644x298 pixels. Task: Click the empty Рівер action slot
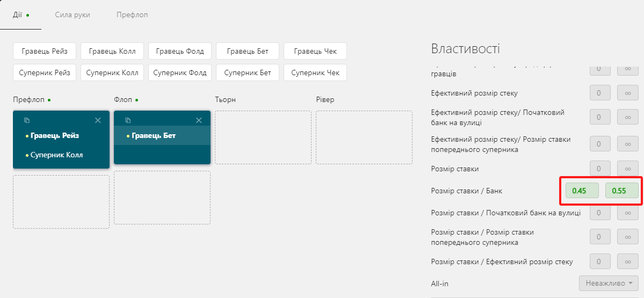coord(364,137)
